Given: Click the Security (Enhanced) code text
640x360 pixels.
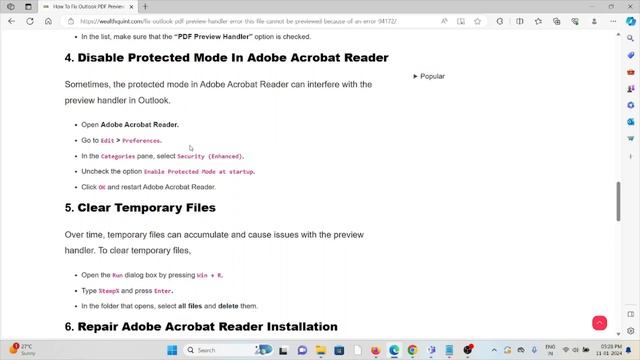Looking at the screenshot, I should pos(211,156).
